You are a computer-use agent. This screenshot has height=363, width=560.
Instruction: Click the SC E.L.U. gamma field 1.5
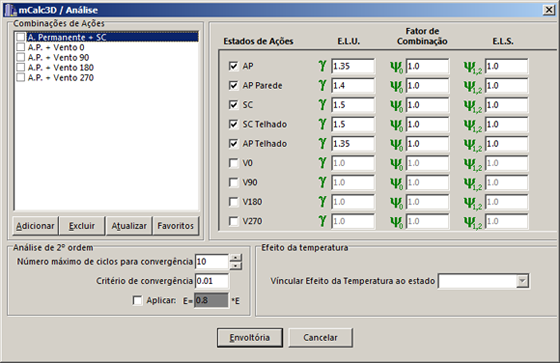coord(353,105)
